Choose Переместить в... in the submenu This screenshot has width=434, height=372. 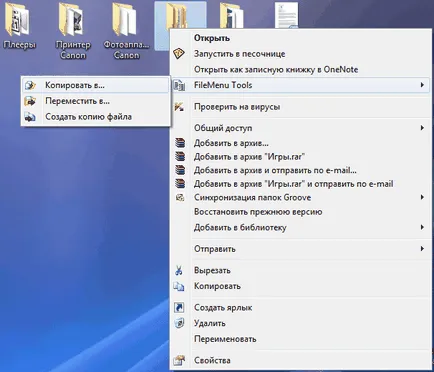96,101
